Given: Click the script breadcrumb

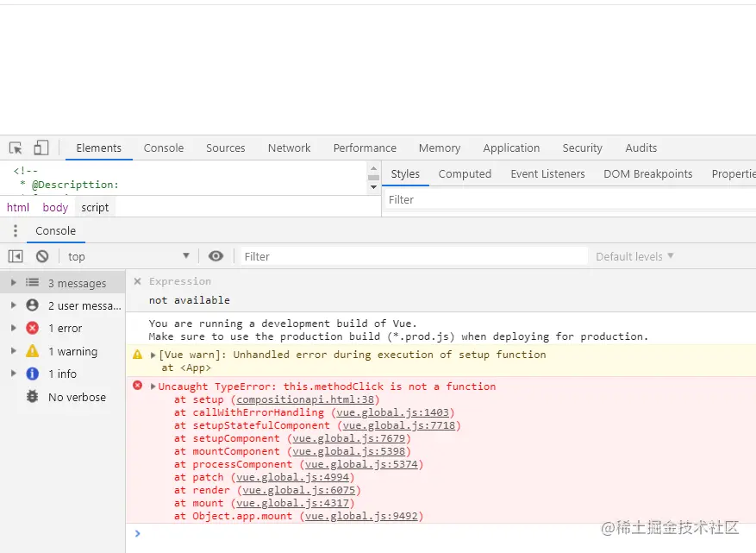Looking at the screenshot, I should click(95, 208).
